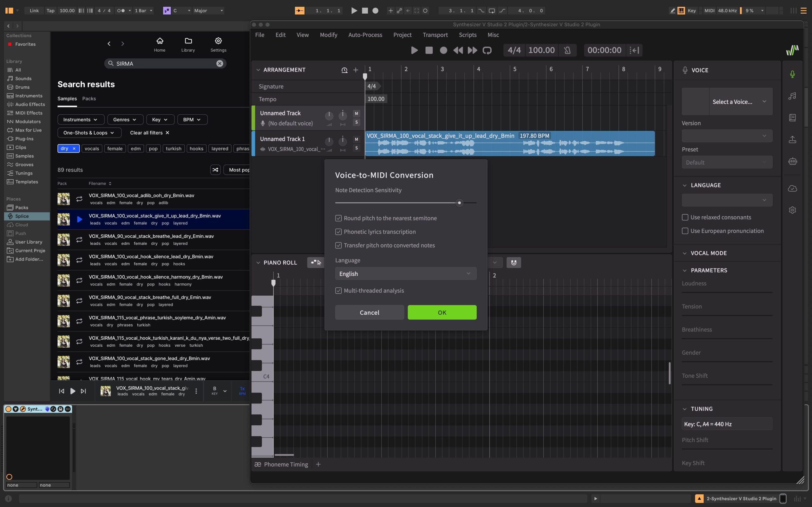Open the cloud panel icon in right sidebar
This screenshot has height=507, width=812.
792,189
